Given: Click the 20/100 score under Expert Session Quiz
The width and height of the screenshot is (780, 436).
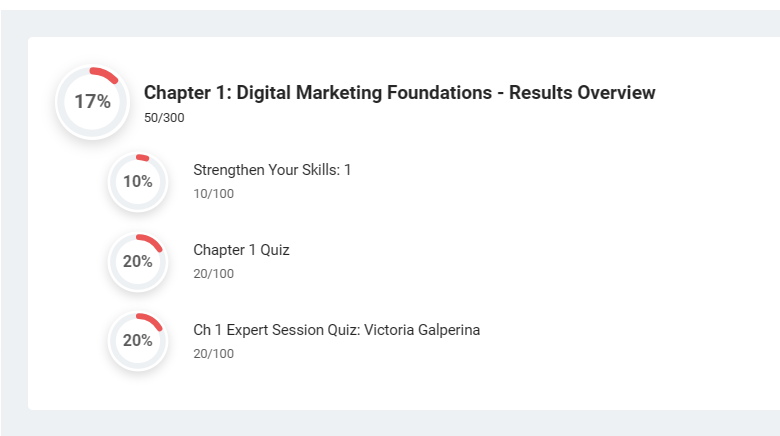Looking at the screenshot, I should 213,354.
